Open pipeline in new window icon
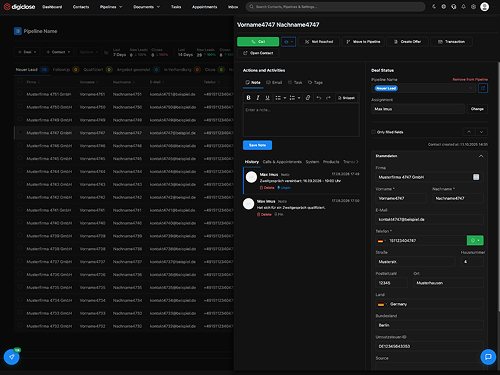The image size is (500, 375). (x=483, y=88)
